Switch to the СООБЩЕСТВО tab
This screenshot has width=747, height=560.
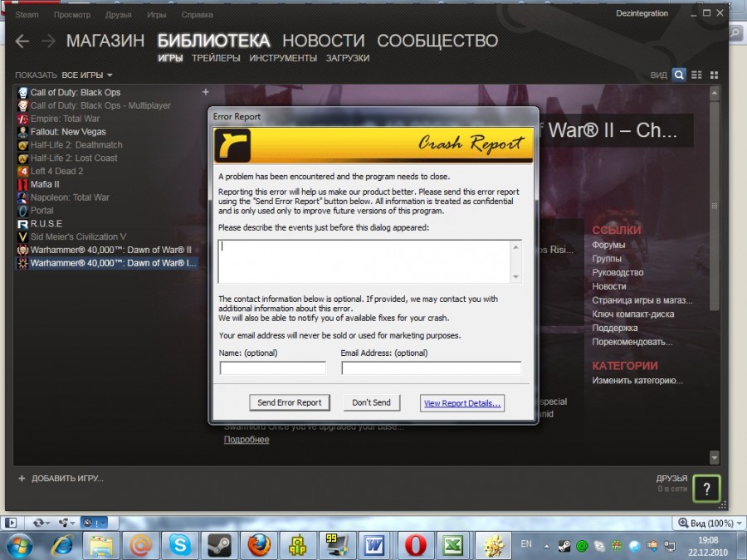tap(437, 41)
